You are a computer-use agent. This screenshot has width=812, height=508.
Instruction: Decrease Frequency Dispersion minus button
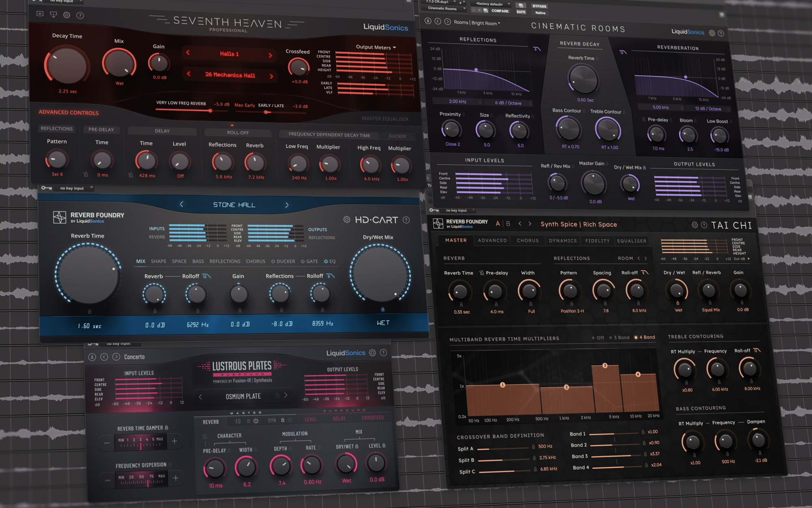tap(107, 480)
